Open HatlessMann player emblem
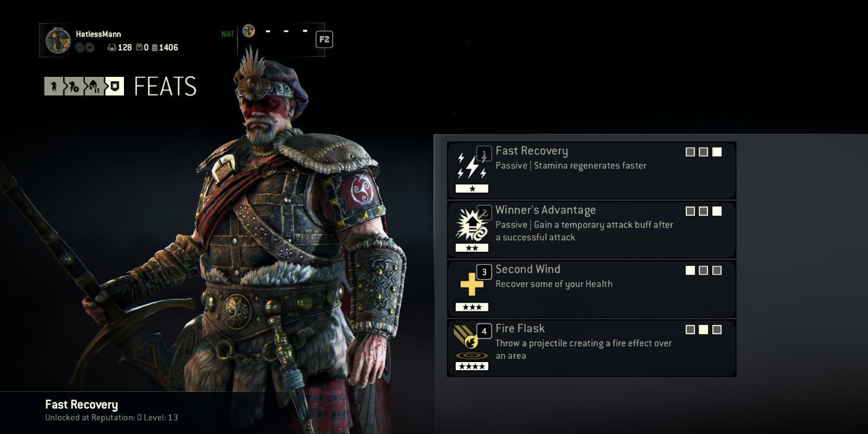This screenshot has width=868, height=434. pos(58,40)
